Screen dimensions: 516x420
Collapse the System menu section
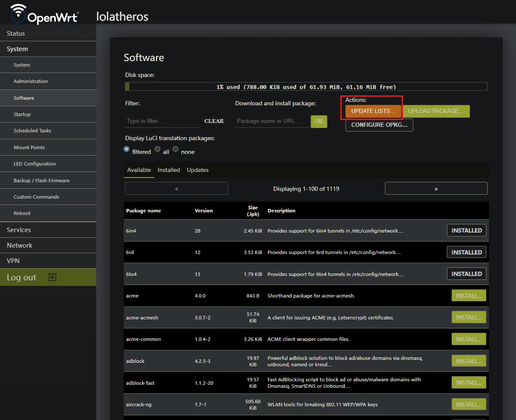click(x=48, y=49)
